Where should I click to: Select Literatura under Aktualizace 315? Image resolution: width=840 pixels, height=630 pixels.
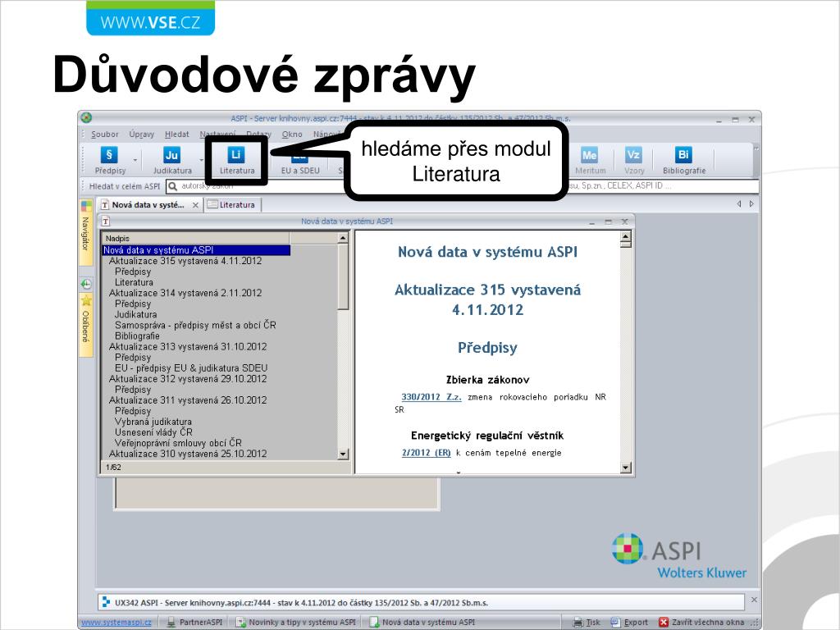coord(134,282)
